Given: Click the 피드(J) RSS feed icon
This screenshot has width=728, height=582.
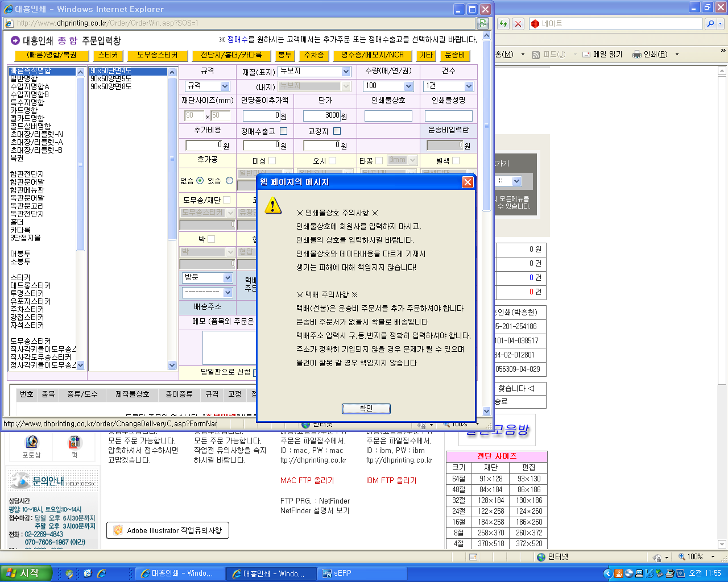Looking at the screenshot, I should pos(536,55).
